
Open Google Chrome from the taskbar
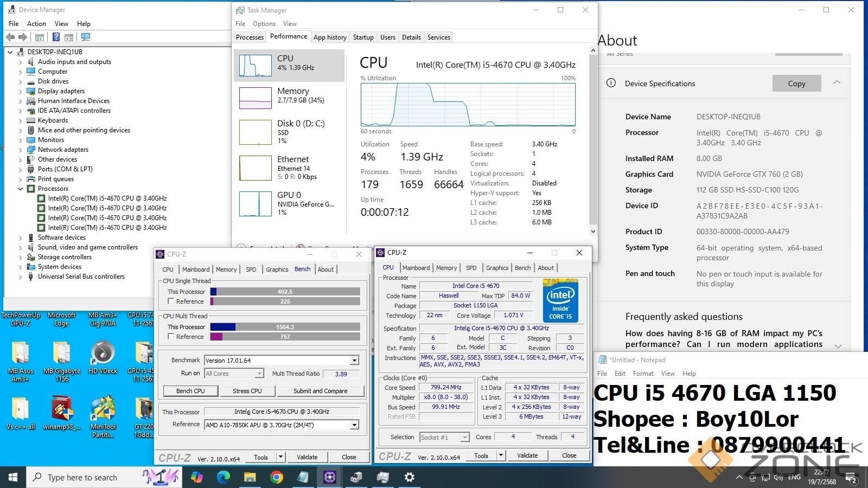click(x=277, y=477)
